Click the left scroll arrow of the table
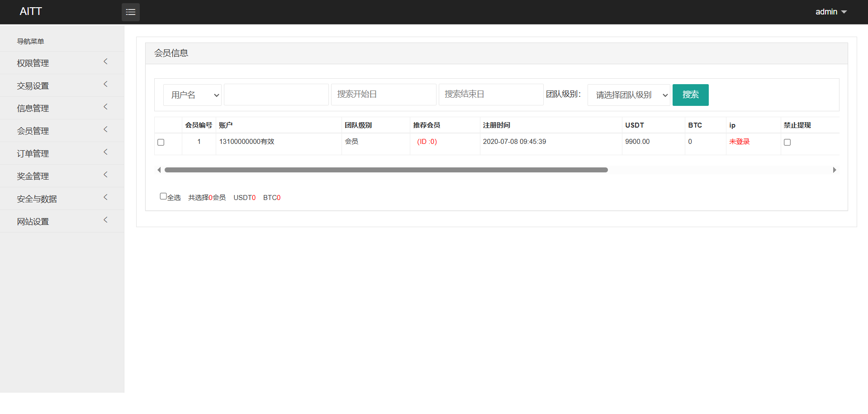This screenshot has width=868, height=414. [x=159, y=170]
